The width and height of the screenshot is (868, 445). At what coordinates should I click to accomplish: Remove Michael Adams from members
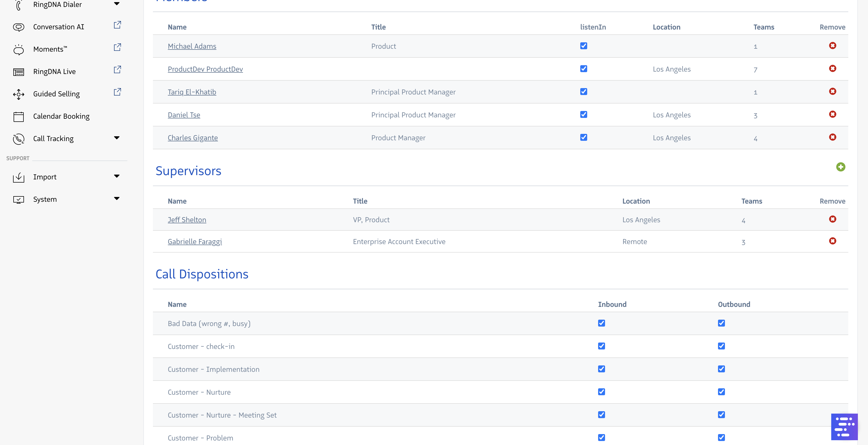tap(832, 46)
